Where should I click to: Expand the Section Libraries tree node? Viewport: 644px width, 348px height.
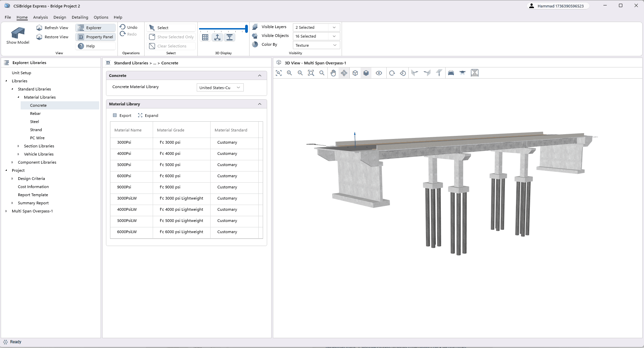point(18,146)
